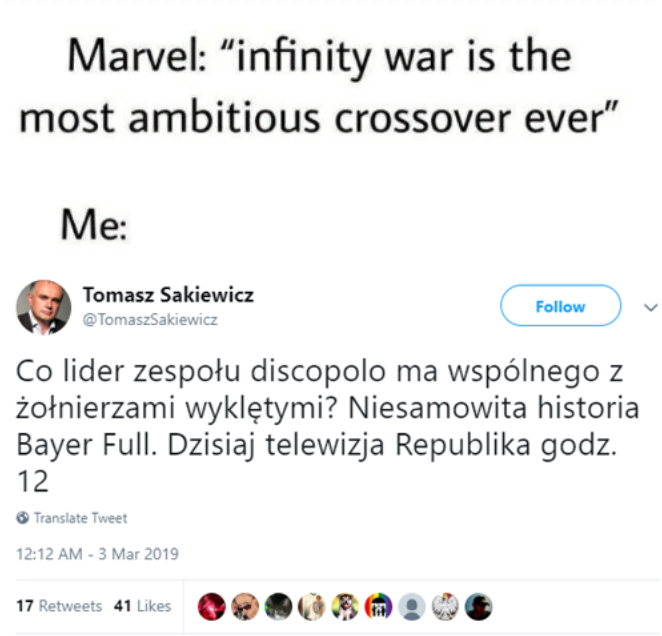Click the Tomasz Sakiewicz display name
Viewport: 662px width, 636px height.
click(168, 295)
